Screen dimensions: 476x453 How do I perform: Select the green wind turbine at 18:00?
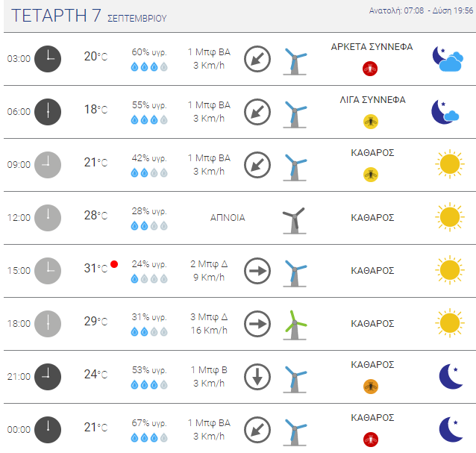click(x=295, y=325)
